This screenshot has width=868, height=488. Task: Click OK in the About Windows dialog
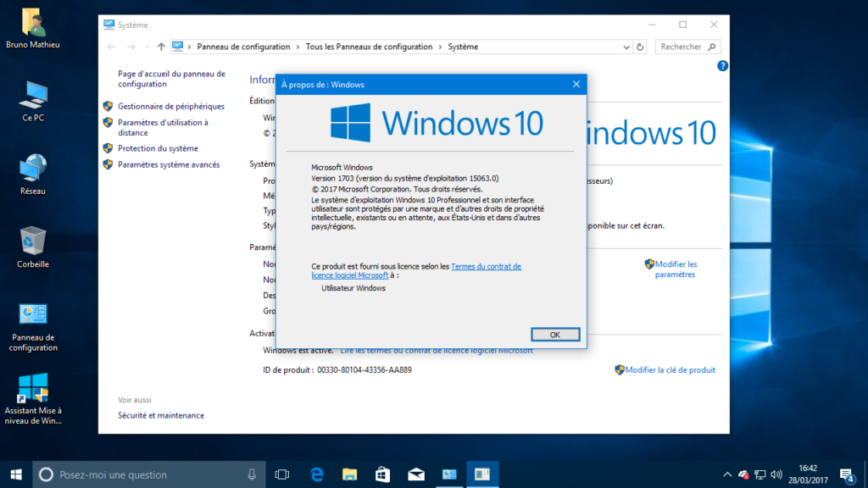point(555,335)
